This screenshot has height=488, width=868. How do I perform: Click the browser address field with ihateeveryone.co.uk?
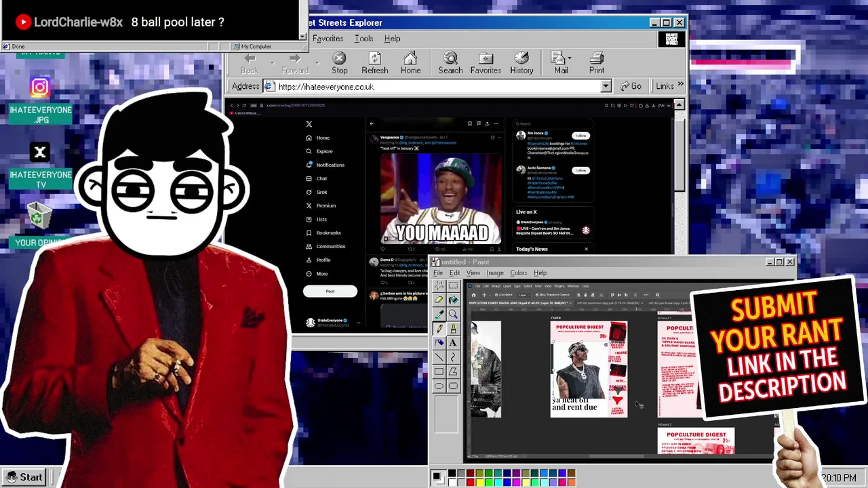coord(437,87)
